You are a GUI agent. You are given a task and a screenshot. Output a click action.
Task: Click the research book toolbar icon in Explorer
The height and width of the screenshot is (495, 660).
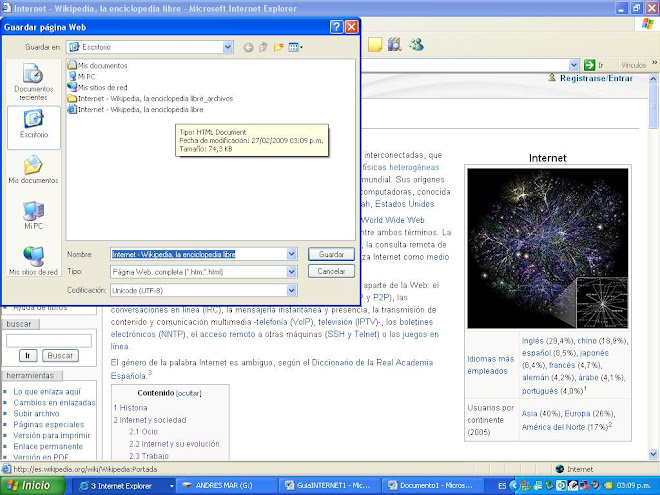click(395, 45)
